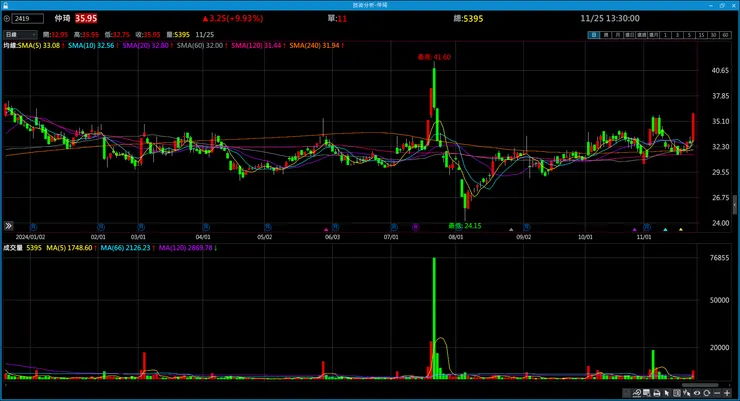Screen dimensions: 740x401
Task: Select the 30-minute timeframe button
Action: tap(713, 35)
